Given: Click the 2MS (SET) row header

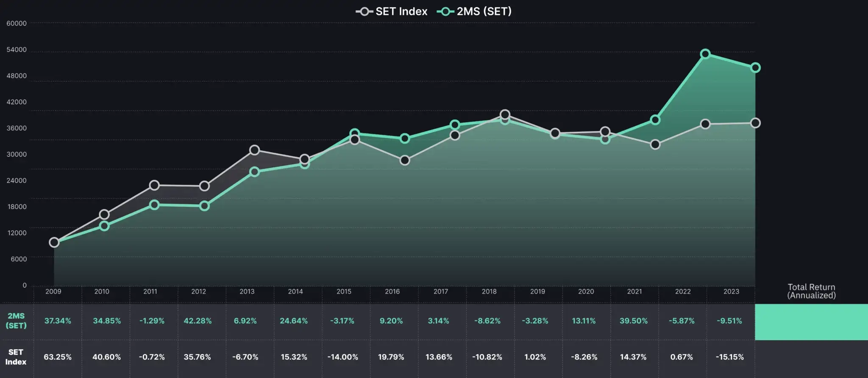Looking at the screenshot, I should pos(16,321).
